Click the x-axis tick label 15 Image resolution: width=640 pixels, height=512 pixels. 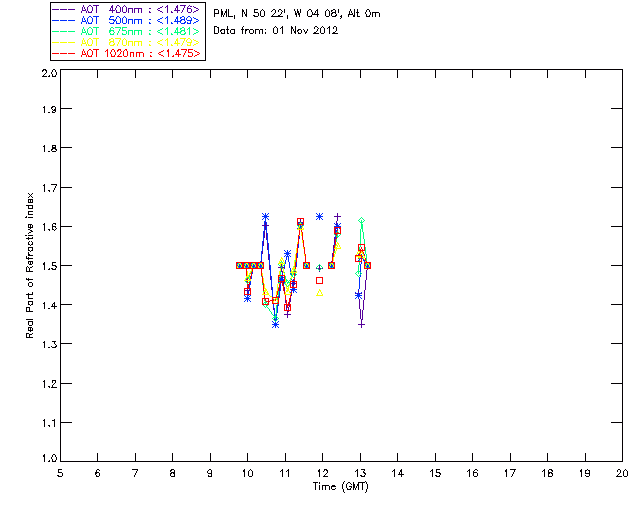[x=435, y=473]
